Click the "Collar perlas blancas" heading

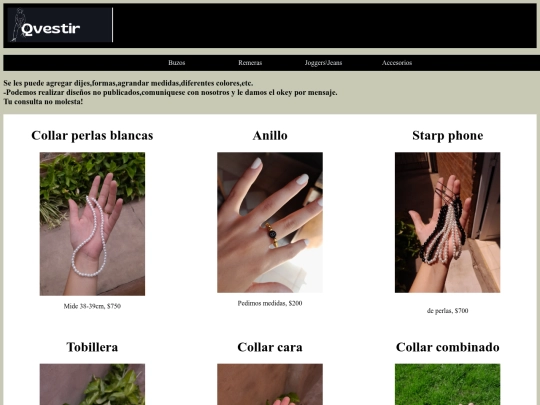[x=92, y=135]
